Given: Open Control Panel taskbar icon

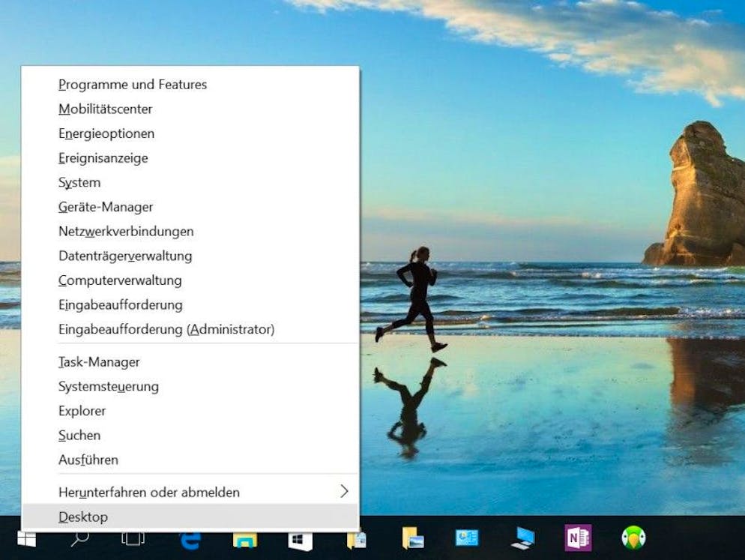Looking at the screenshot, I should [467, 538].
